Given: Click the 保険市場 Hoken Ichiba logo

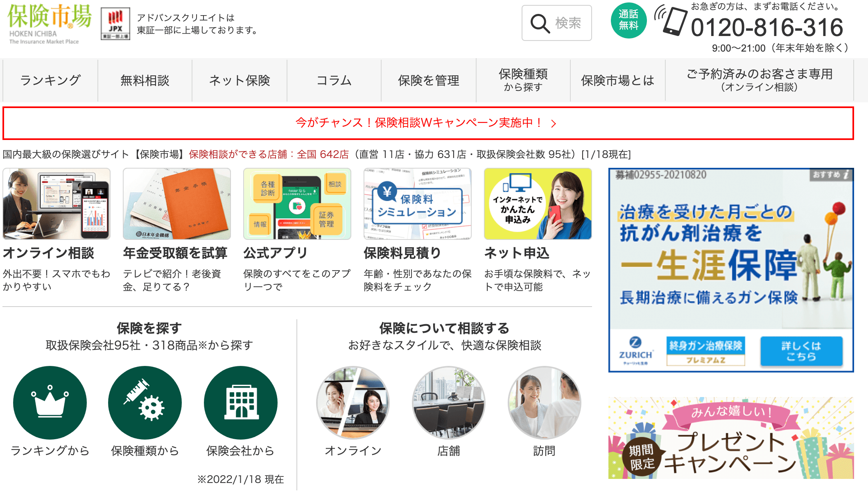Looking at the screenshot, I should [x=50, y=24].
